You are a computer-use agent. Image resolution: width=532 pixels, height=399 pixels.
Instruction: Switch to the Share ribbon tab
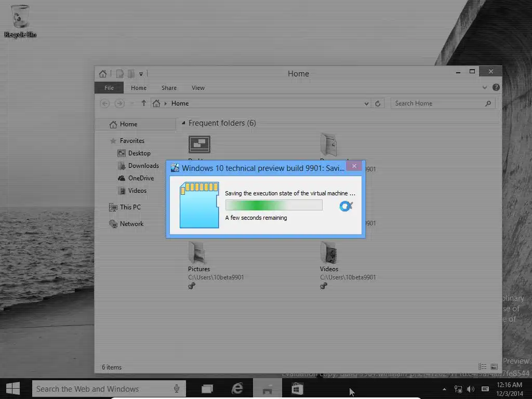169,88
